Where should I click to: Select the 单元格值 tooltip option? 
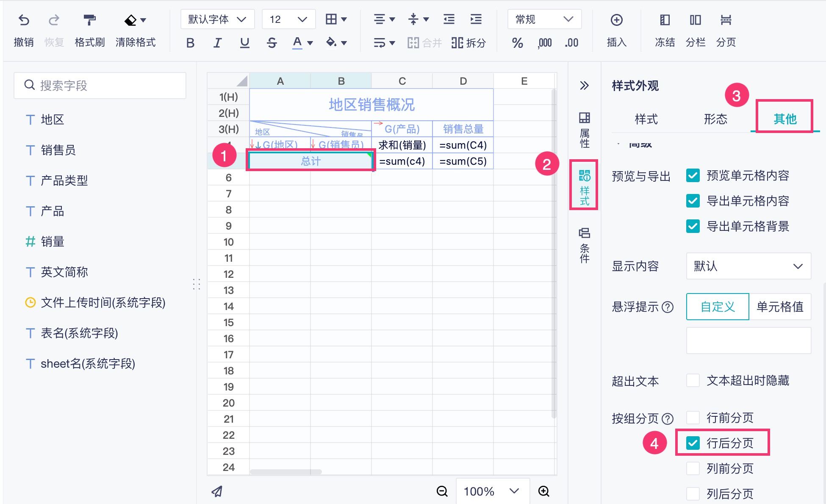(x=779, y=307)
